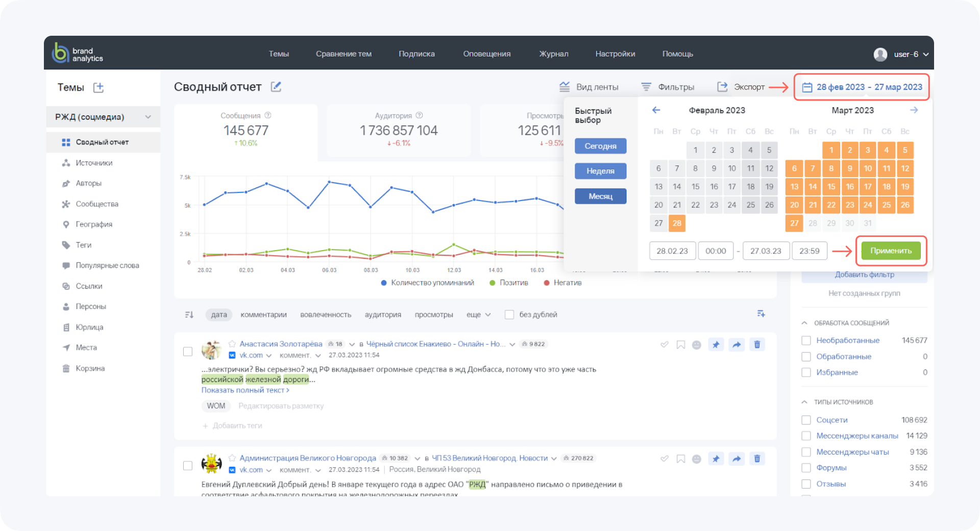Open the Сравнение тем menu
Image resolution: width=980 pixels, height=531 pixels.
344,54
